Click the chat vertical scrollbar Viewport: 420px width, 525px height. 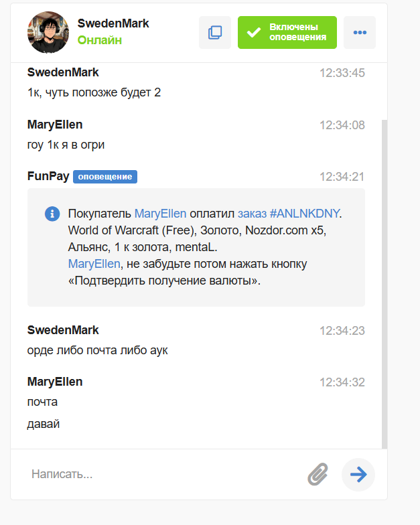(384, 284)
